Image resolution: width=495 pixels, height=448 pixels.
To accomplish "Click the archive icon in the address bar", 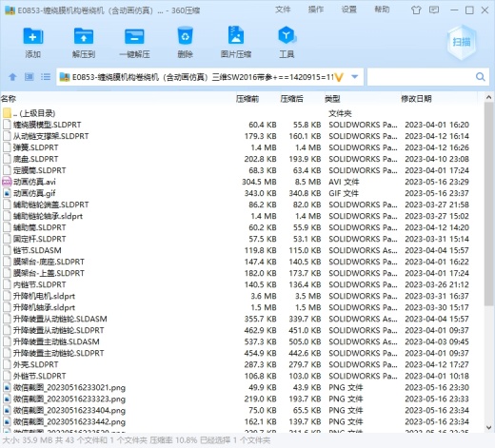I will coord(65,77).
